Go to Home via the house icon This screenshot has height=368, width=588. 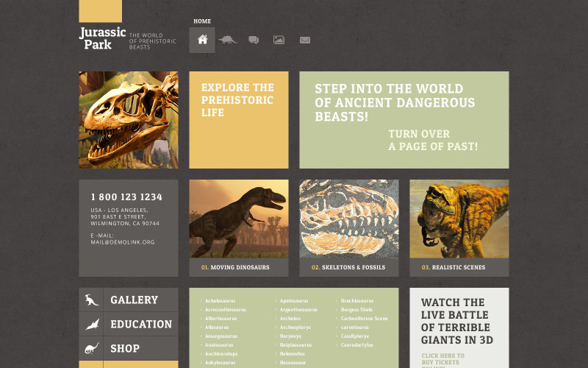[202, 40]
